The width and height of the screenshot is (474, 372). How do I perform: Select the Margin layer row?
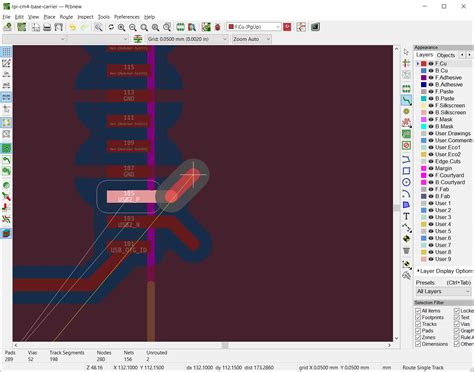pos(444,168)
